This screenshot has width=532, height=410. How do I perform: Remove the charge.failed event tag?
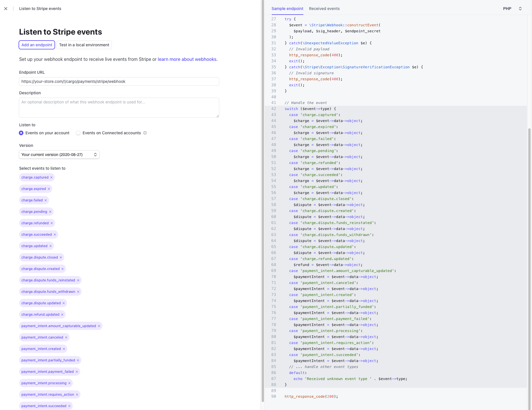click(x=46, y=200)
